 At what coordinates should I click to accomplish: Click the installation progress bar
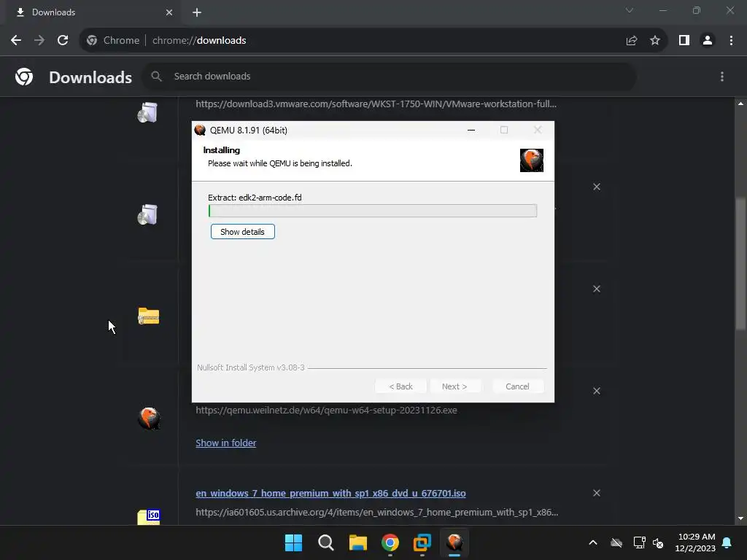point(373,211)
